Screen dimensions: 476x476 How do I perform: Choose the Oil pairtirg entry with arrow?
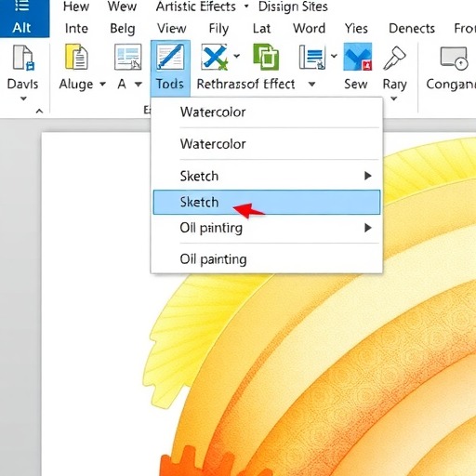click(267, 228)
